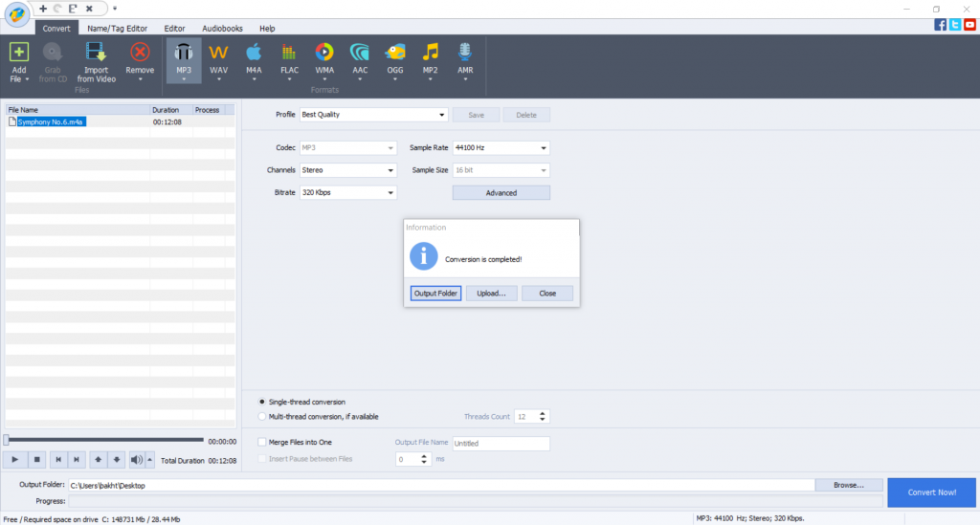Select the M4A format icon
The image size is (980, 525).
tap(254, 53)
